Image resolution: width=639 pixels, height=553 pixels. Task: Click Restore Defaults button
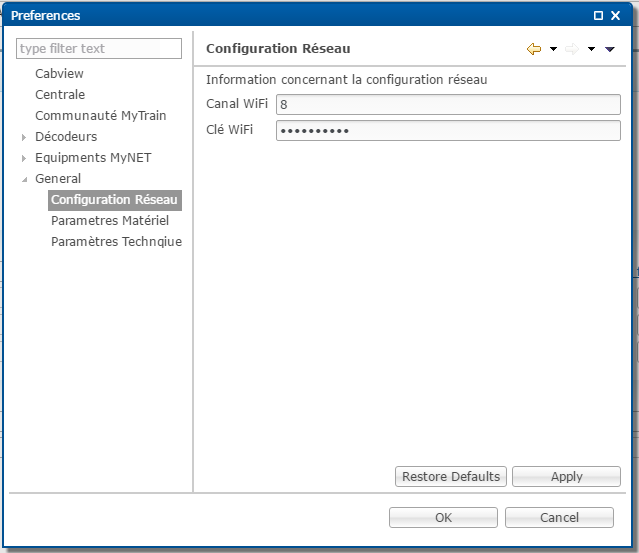(451, 476)
